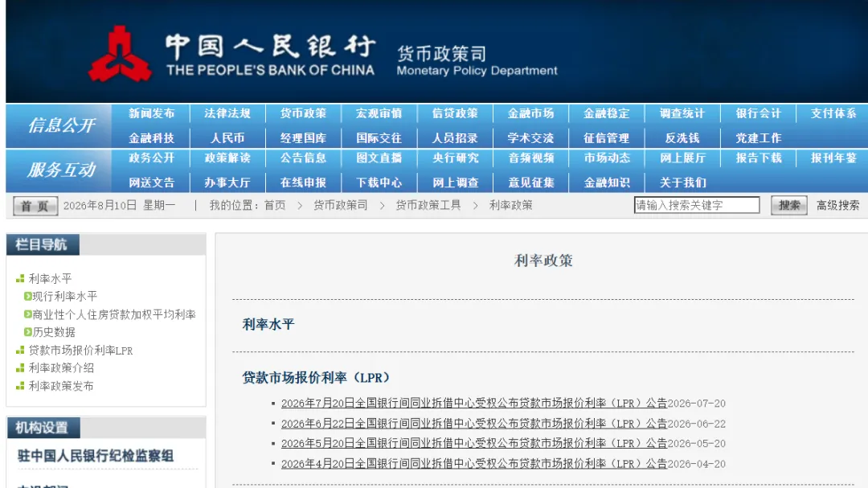Visit the 网上展厅 page
This screenshot has width=868, height=488.
coord(682,158)
